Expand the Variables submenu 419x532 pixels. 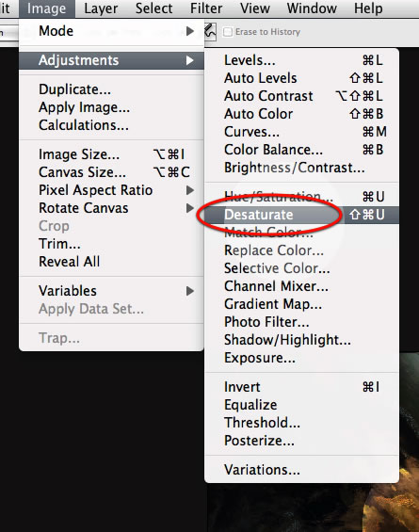[x=111, y=291]
